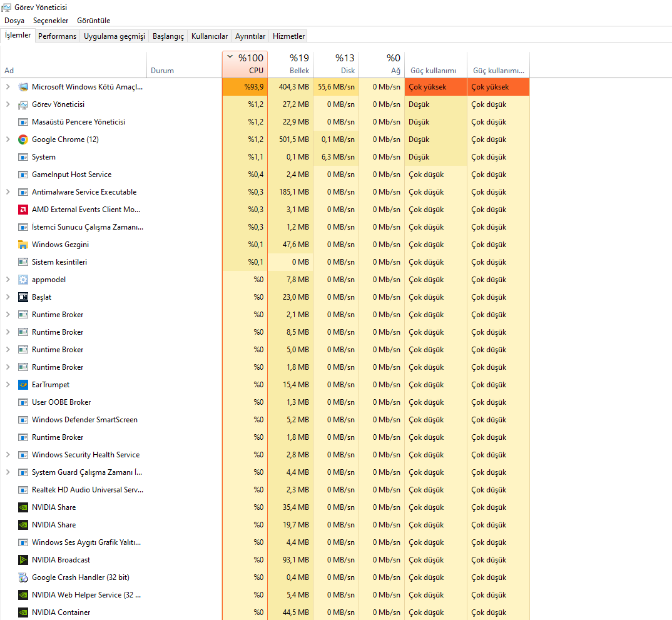Screen dimensions: 672x620
Task: Expand the Windows Security Health Service group
Action: pyautogui.click(x=8, y=455)
